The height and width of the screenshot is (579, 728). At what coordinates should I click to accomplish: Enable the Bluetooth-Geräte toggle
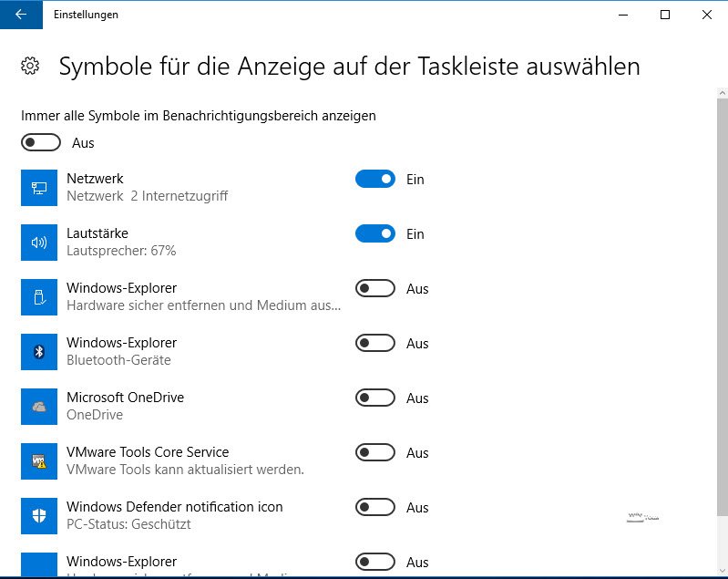click(x=375, y=344)
